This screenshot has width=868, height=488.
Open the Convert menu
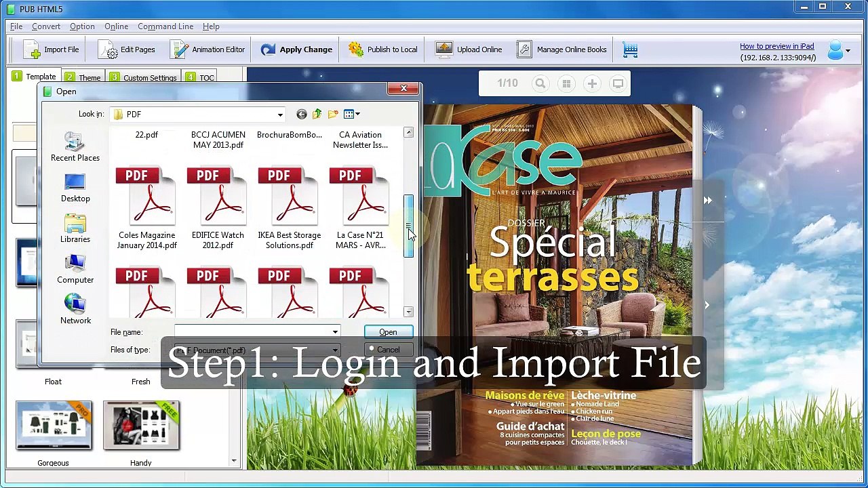pos(46,26)
